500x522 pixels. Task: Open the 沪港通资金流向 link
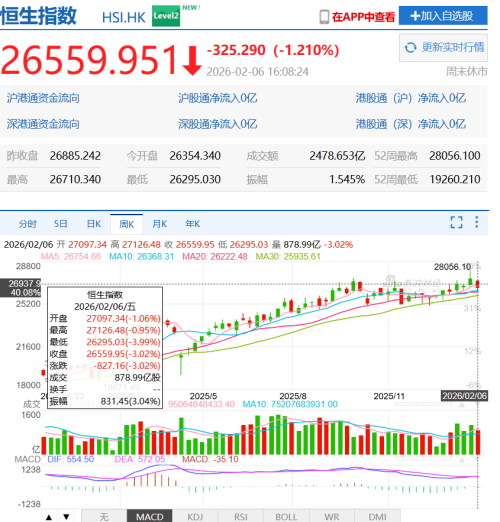(43, 98)
